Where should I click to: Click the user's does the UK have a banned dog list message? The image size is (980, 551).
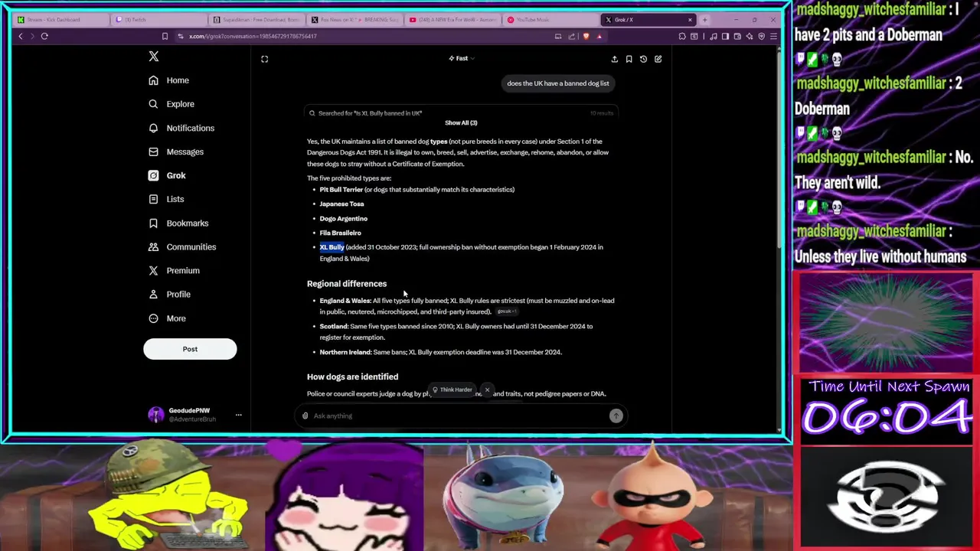pos(558,83)
